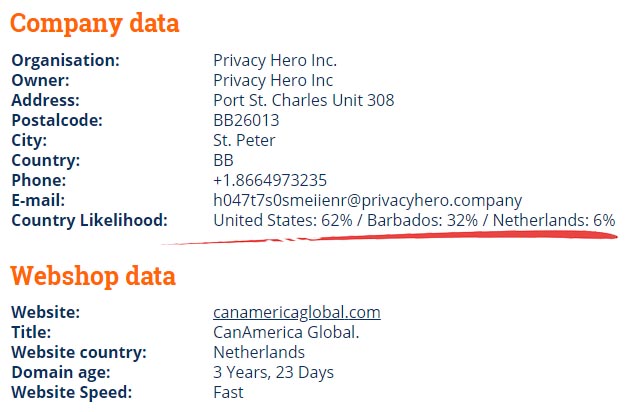Click the United States: 62% likelihood text
Image resolution: width=627 pixels, height=412 pixels.
click(283, 220)
